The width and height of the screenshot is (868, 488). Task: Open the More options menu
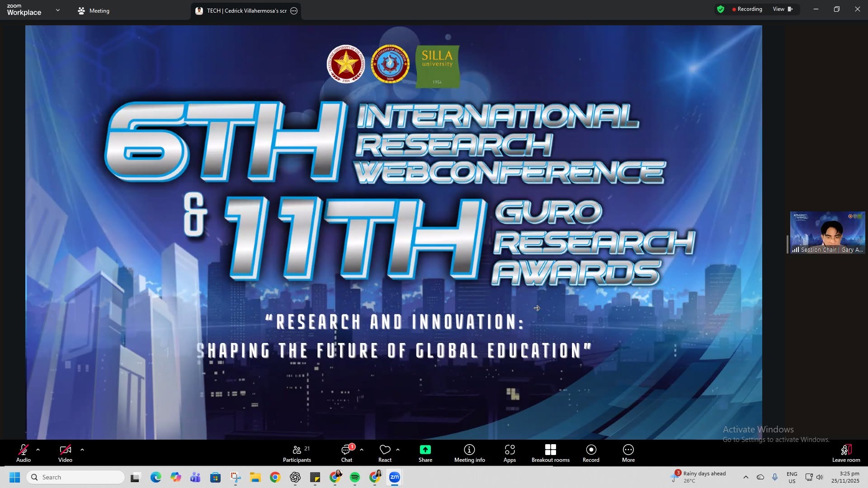[628, 453]
